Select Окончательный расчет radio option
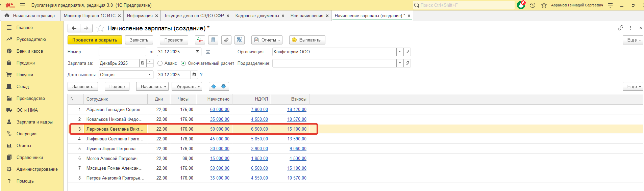Screen dimensions: 644x191 (x=183, y=63)
